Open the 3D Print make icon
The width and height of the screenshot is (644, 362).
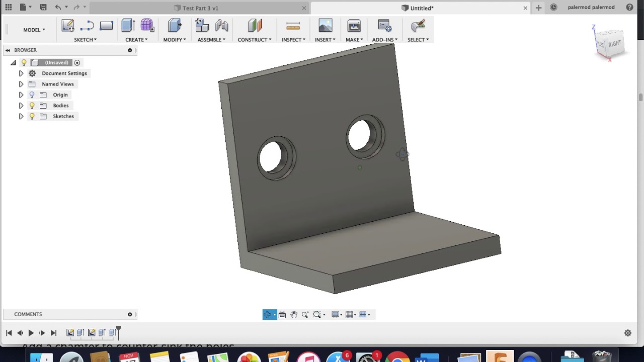[x=354, y=26]
